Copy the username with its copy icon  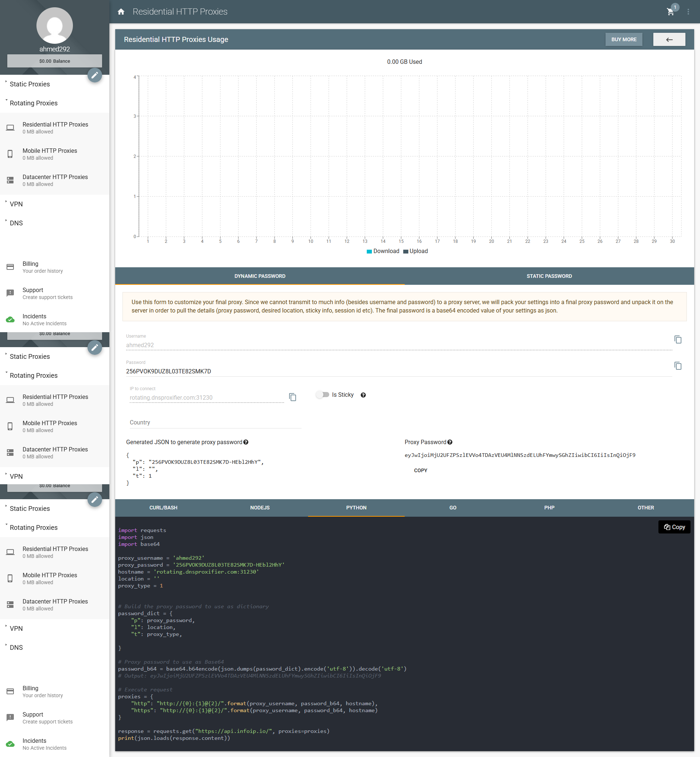(678, 339)
